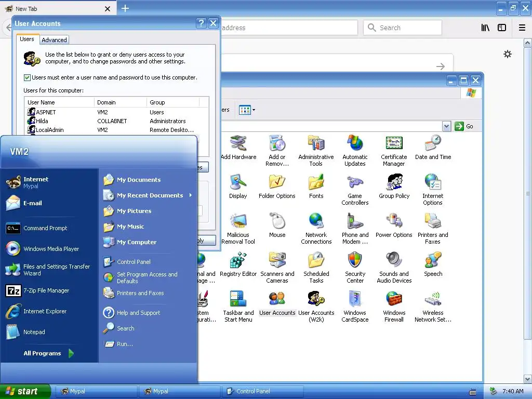Click the browser address field
532x399 pixels.
point(289,28)
